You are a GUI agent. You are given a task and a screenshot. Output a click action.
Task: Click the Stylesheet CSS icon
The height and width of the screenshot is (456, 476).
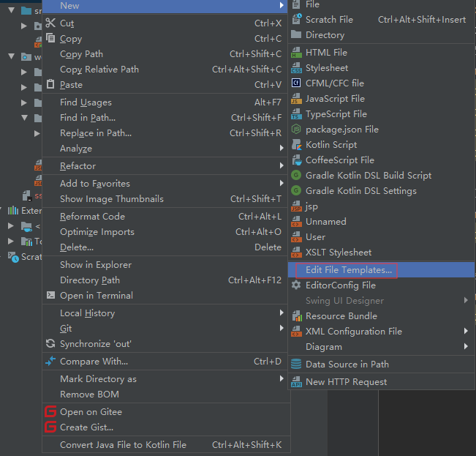click(x=296, y=67)
